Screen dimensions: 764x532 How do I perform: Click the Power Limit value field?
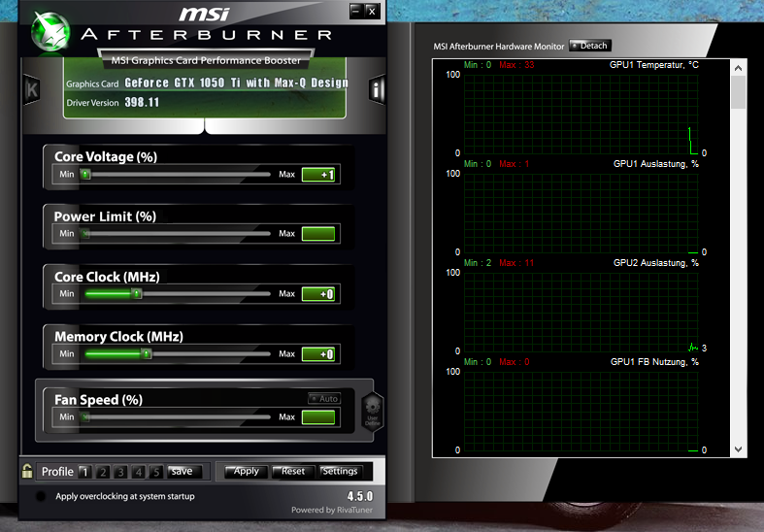tap(318, 234)
